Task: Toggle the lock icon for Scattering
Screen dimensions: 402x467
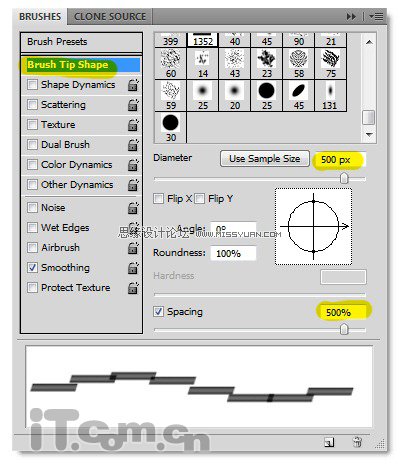Action: (x=133, y=105)
